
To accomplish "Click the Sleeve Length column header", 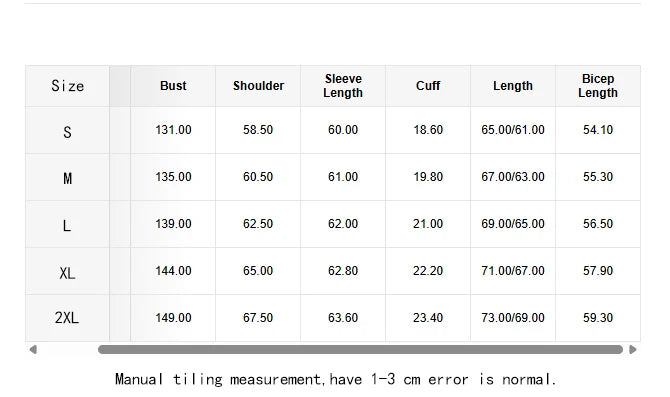I will (x=343, y=86).
